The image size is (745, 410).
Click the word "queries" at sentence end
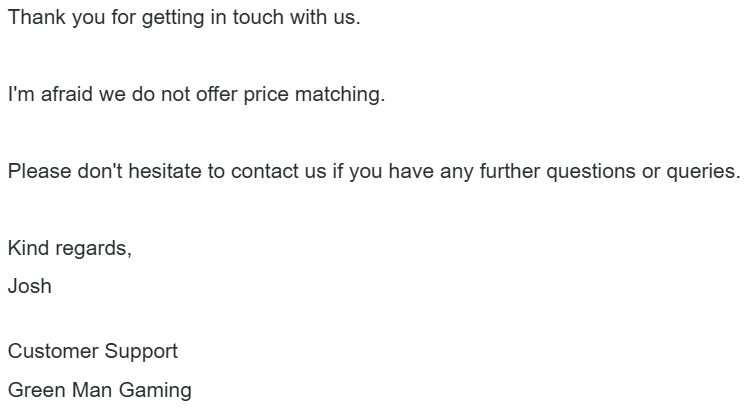pyautogui.click(x=701, y=171)
